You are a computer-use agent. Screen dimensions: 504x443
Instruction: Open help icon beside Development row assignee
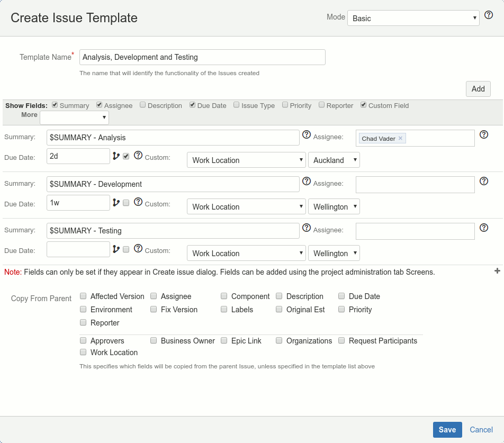pos(484,181)
